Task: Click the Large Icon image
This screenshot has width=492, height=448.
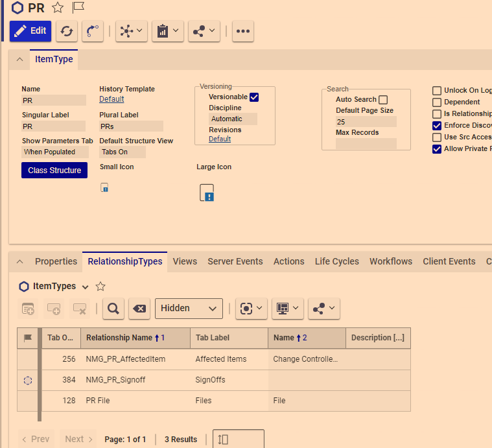Action: [207, 193]
